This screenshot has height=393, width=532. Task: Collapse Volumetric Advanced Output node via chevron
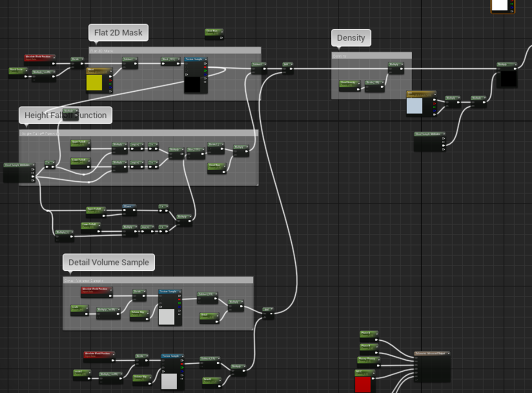coord(448,354)
